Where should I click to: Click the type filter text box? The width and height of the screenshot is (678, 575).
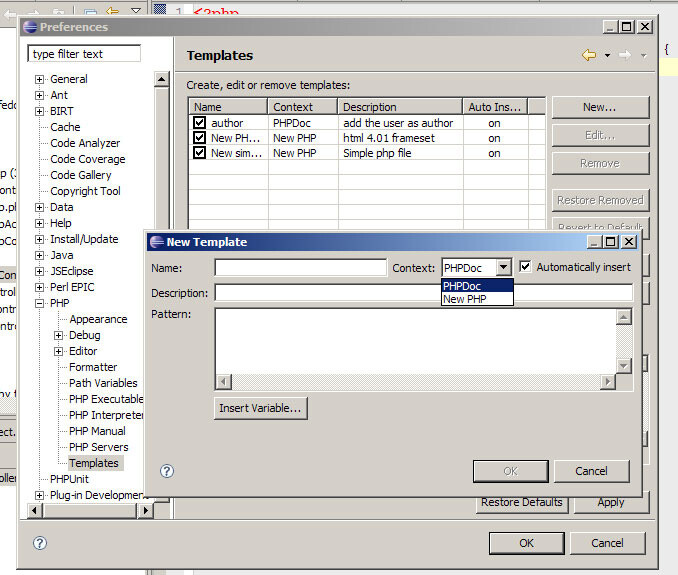click(84, 54)
